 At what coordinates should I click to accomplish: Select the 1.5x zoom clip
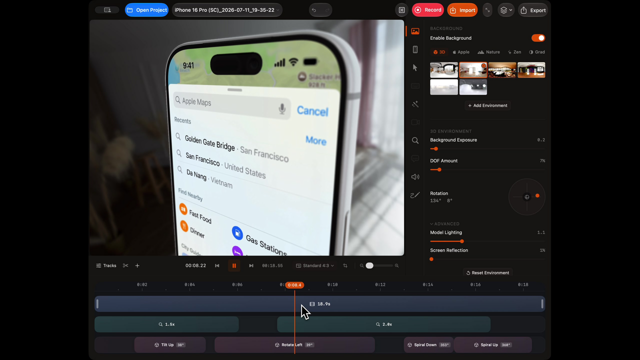[x=167, y=324]
